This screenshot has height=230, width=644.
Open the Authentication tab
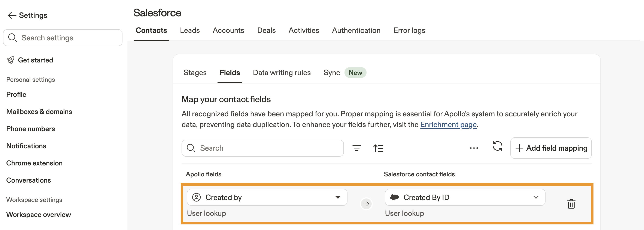coord(356,30)
